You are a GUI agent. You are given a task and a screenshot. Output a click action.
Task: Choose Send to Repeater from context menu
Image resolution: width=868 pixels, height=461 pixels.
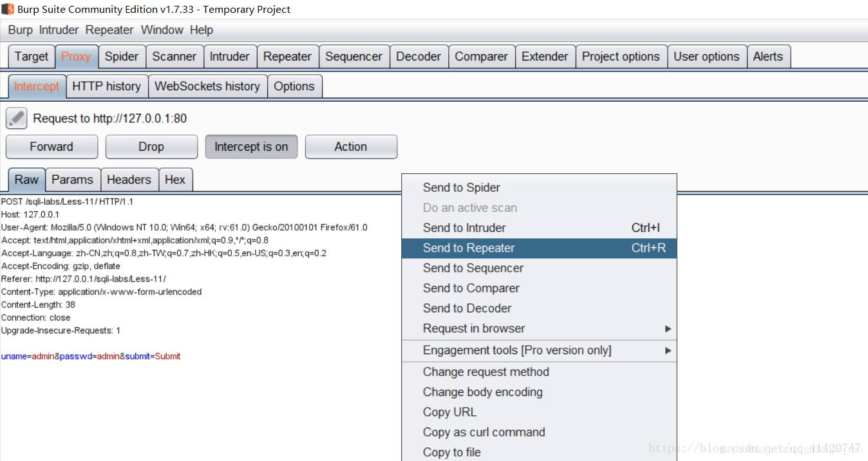pos(539,248)
